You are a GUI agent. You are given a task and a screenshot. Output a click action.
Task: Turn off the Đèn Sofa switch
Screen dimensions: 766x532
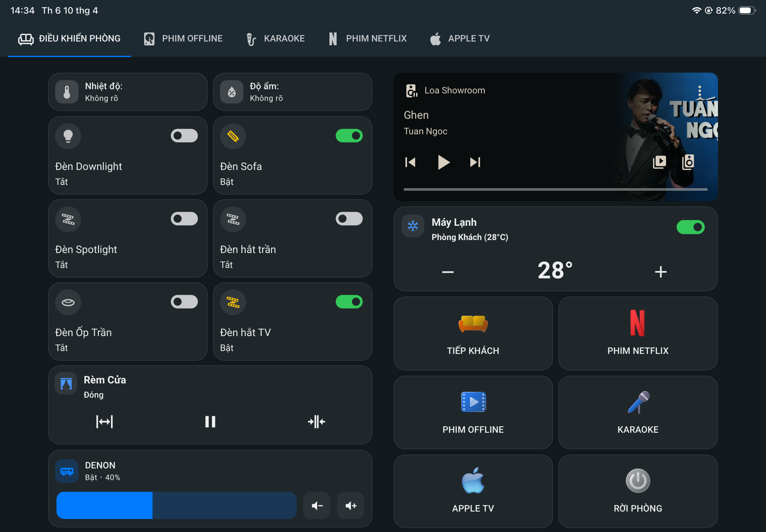[x=349, y=136]
